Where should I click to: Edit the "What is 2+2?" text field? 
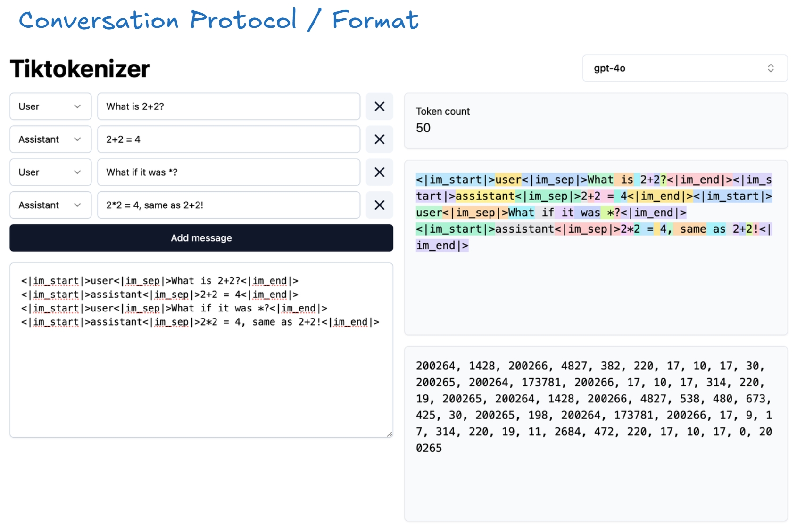click(x=229, y=106)
